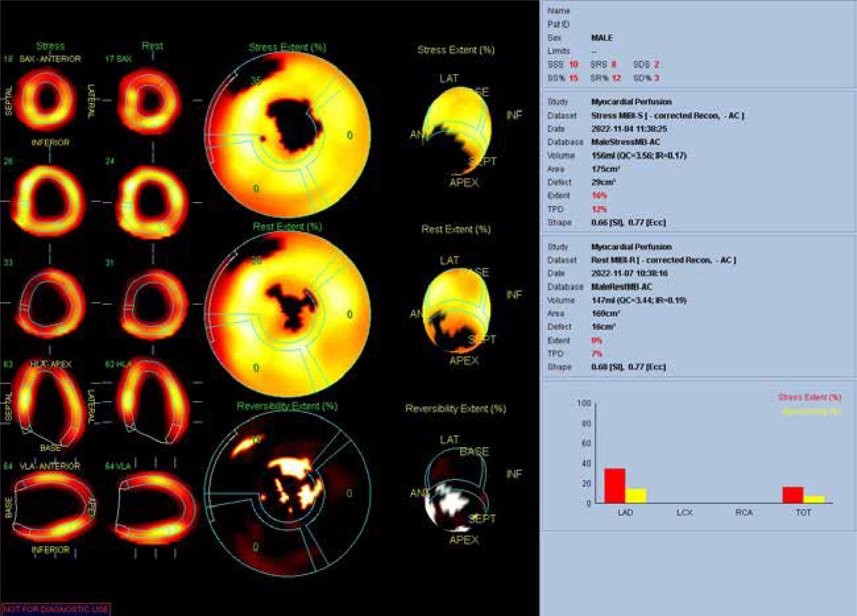Click the Not For Diagnostic Use label
857x616 pixels.
[x=56, y=609]
